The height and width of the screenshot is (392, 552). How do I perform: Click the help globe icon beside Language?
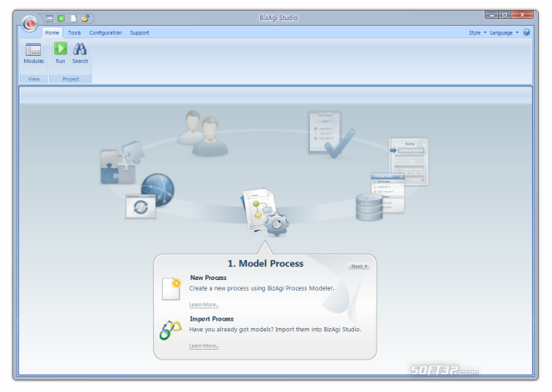coord(526,32)
